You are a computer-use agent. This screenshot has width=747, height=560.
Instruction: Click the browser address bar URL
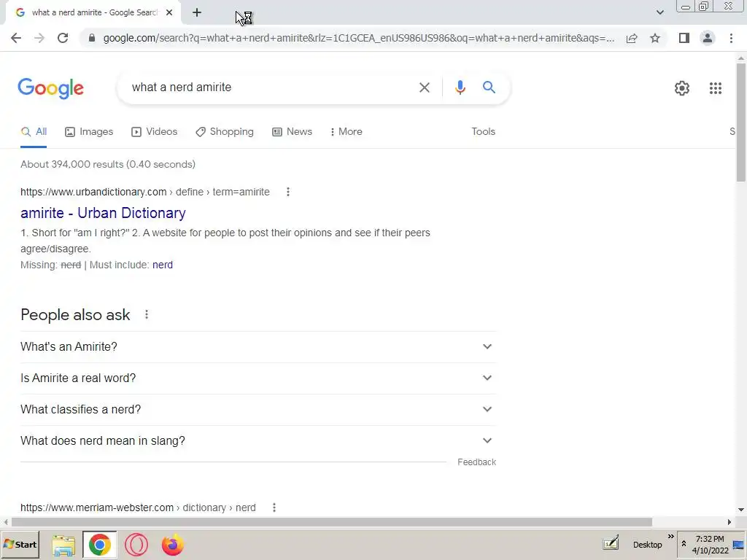358,38
